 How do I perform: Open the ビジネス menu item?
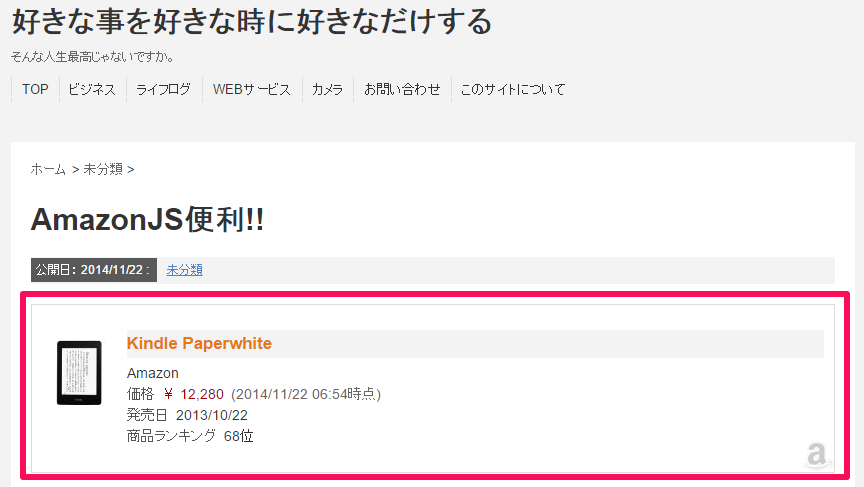tap(92, 89)
